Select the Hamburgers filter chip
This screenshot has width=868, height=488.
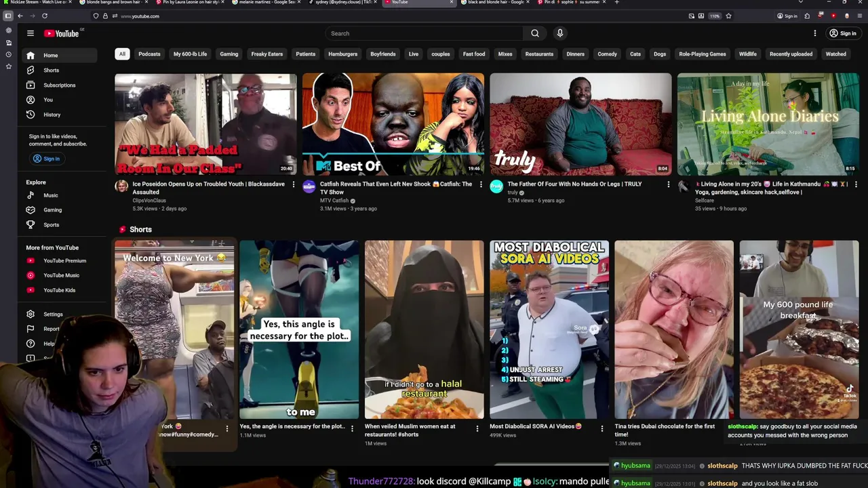coord(342,54)
